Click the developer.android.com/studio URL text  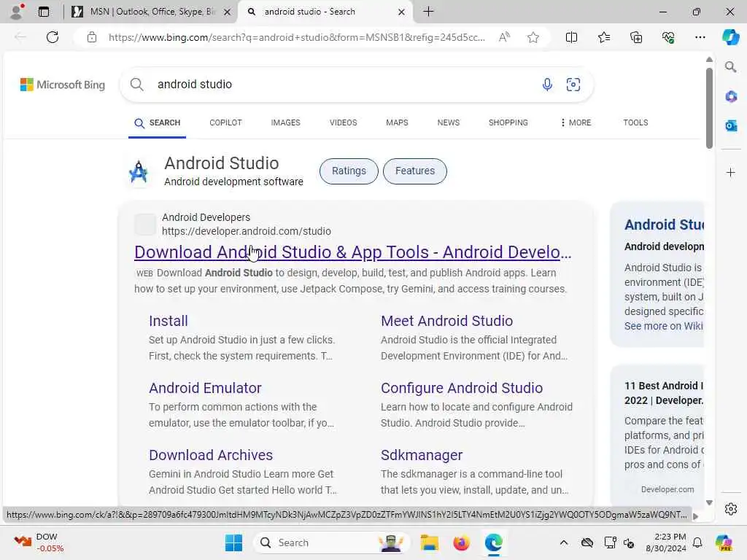tap(247, 231)
